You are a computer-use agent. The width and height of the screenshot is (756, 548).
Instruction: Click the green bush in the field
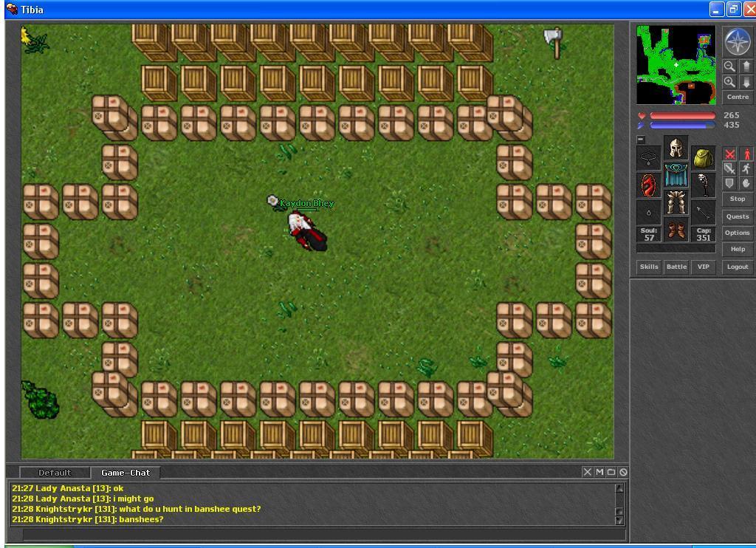click(x=41, y=400)
